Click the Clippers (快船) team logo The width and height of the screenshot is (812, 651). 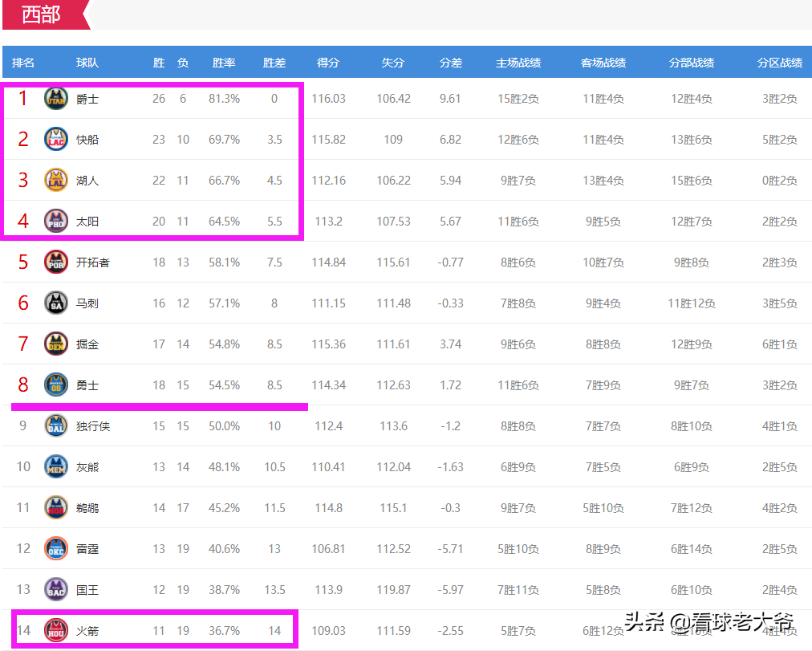tap(55, 139)
